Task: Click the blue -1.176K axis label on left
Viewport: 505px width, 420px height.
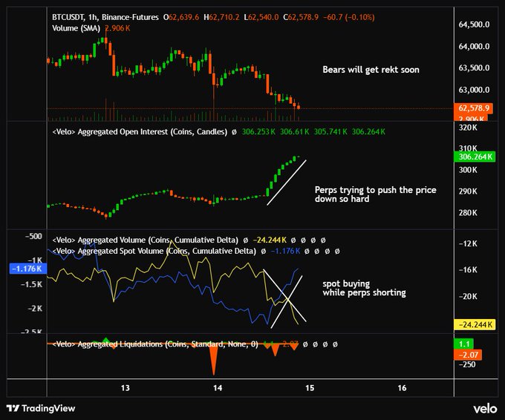Action: click(28, 269)
